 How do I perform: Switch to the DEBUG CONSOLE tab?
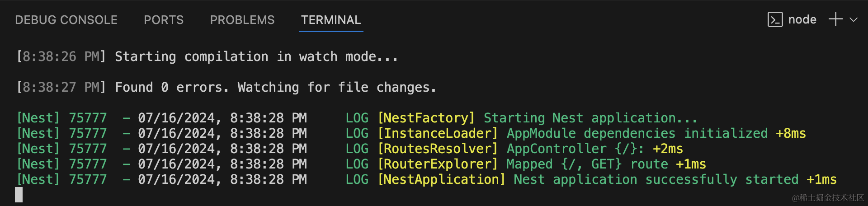[x=66, y=20]
